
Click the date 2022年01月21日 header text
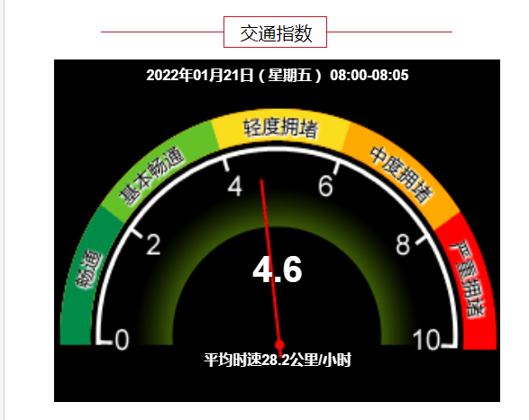tap(199, 75)
